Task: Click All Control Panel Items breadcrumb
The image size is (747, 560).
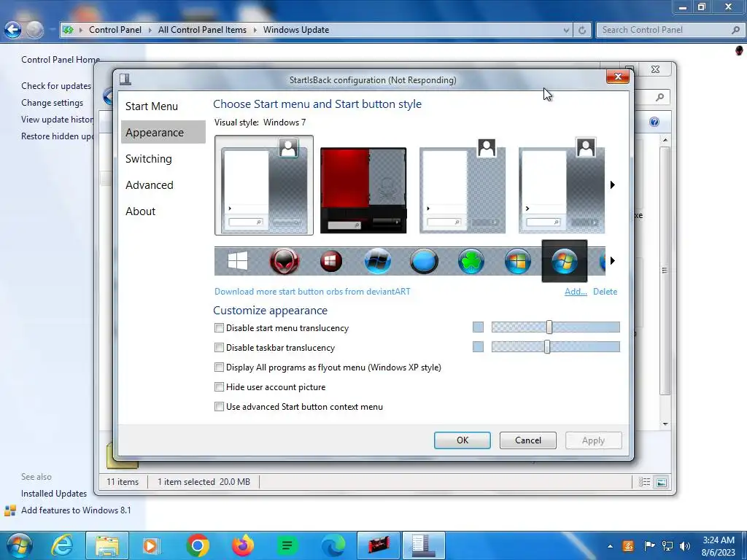Action: pyautogui.click(x=203, y=29)
